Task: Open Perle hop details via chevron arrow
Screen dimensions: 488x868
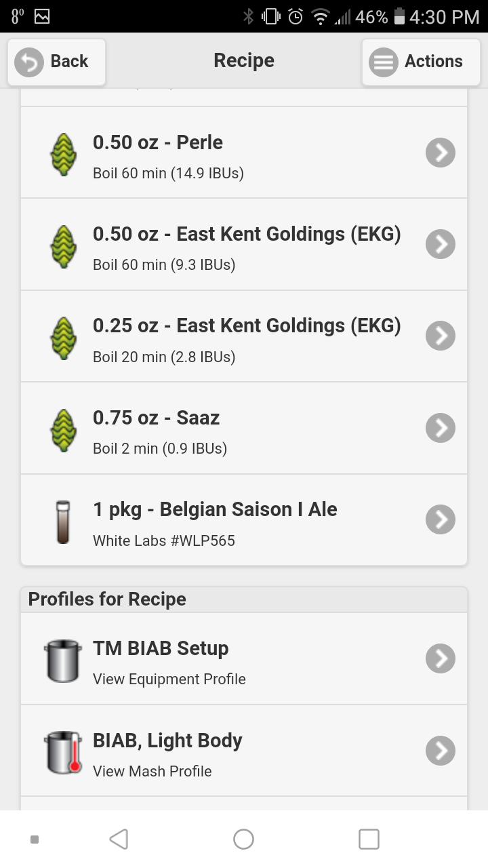Action: (x=441, y=153)
